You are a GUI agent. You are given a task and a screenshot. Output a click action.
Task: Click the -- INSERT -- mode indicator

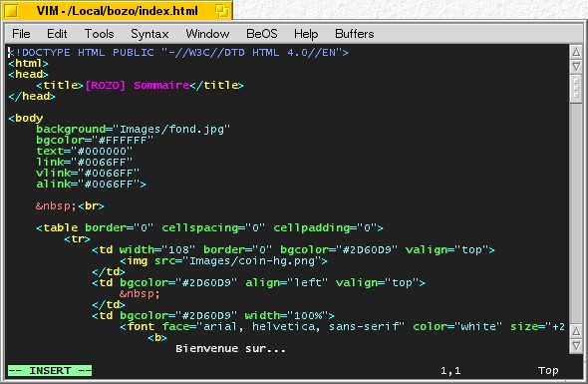pos(50,370)
